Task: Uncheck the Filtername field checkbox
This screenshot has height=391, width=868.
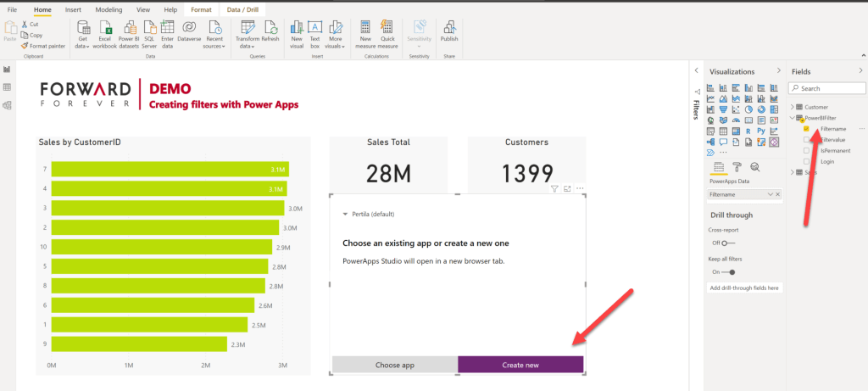Action: [x=806, y=129]
